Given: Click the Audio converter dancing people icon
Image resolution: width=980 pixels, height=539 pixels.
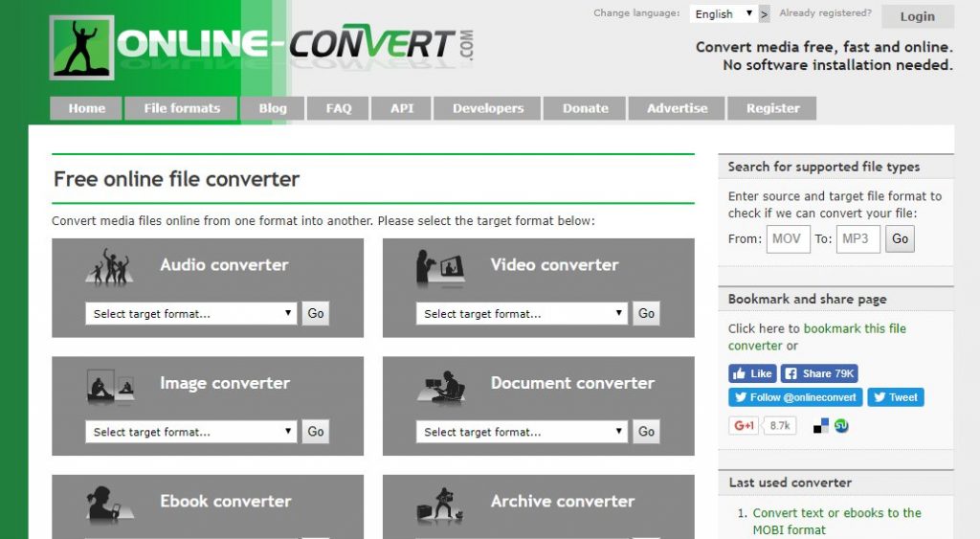Looking at the screenshot, I should coord(108,267).
